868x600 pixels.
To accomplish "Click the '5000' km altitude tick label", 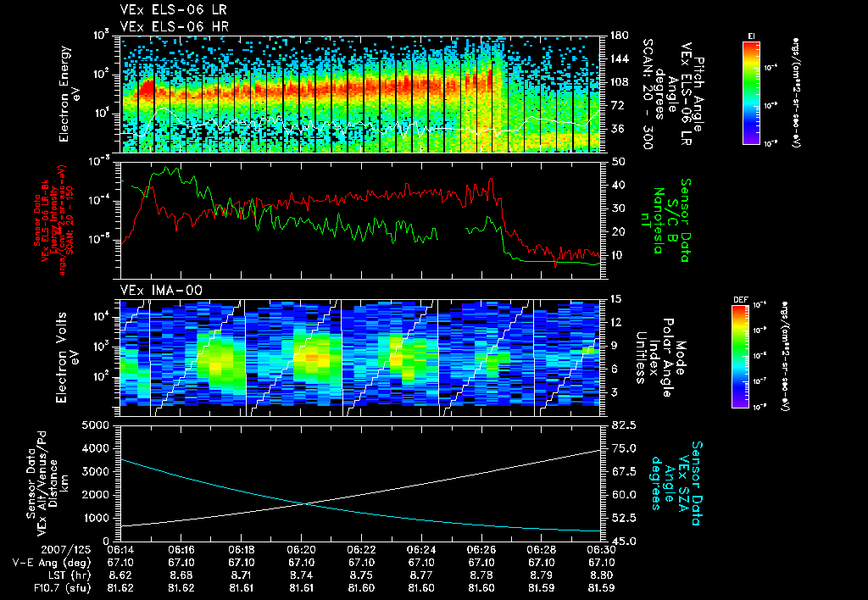I will pos(96,425).
